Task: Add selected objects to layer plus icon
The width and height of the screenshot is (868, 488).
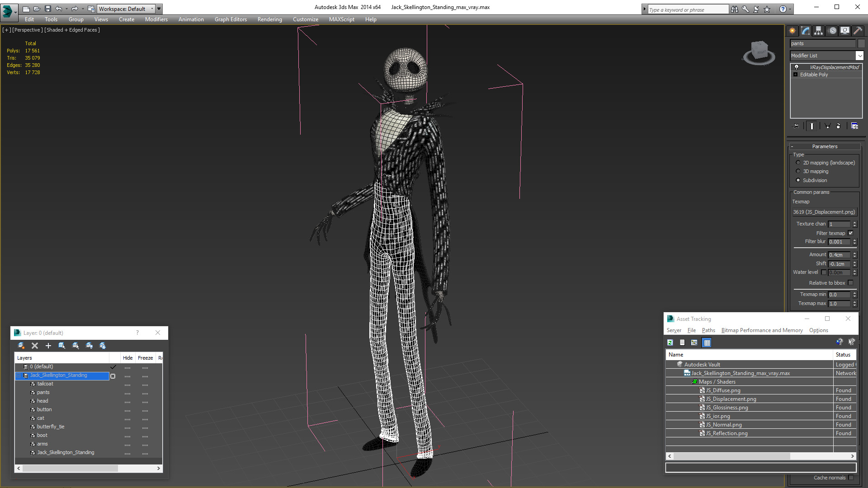Action: (48, 346)
